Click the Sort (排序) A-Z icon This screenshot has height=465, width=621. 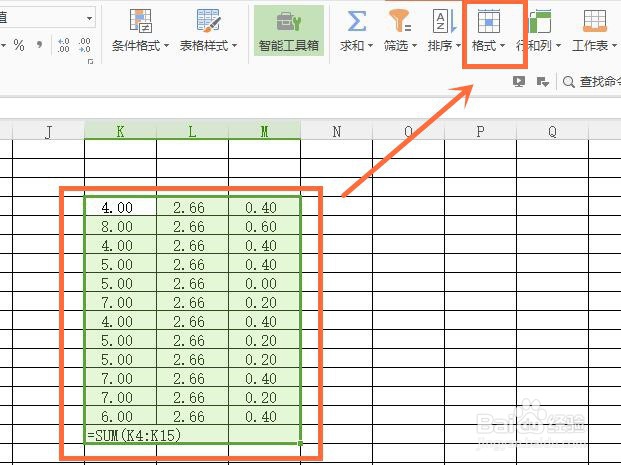(445, 21)
